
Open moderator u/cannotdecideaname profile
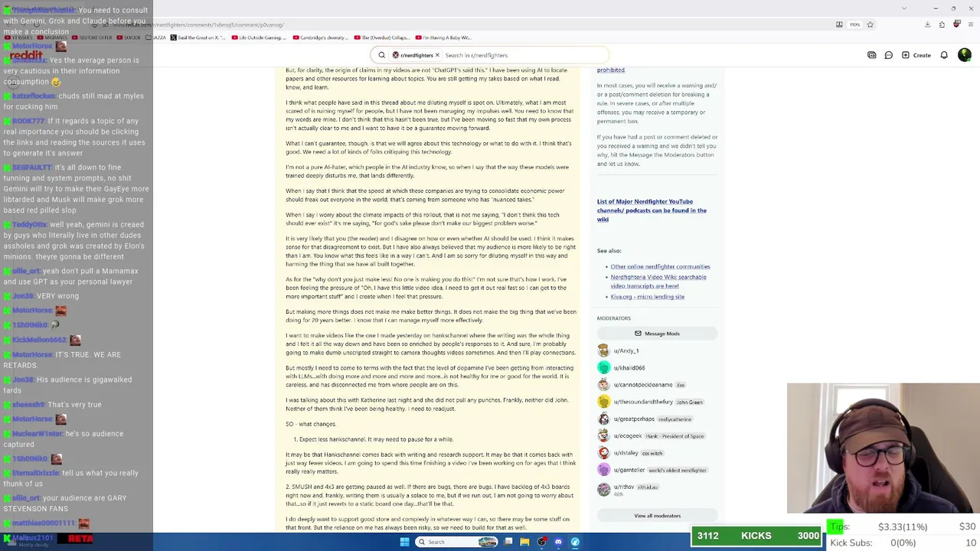[643, 385]
